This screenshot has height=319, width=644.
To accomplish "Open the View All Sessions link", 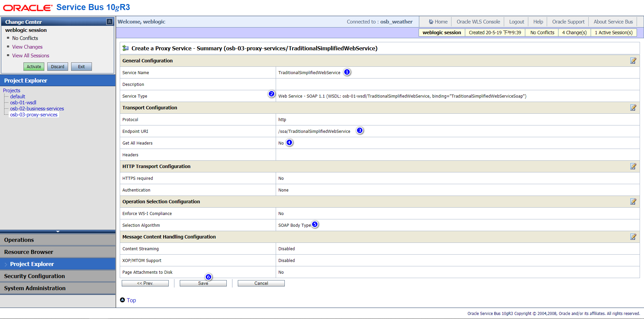I will click(x=31, y=56).
